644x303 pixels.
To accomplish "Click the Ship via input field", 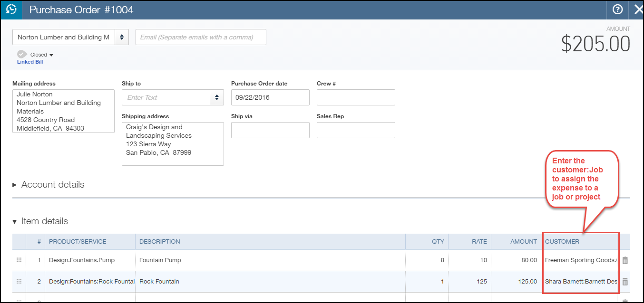I will click(x=270, y=130).
